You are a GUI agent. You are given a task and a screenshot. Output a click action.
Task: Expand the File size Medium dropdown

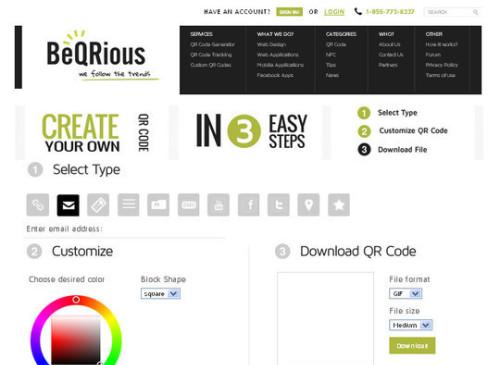coord(411,325)
